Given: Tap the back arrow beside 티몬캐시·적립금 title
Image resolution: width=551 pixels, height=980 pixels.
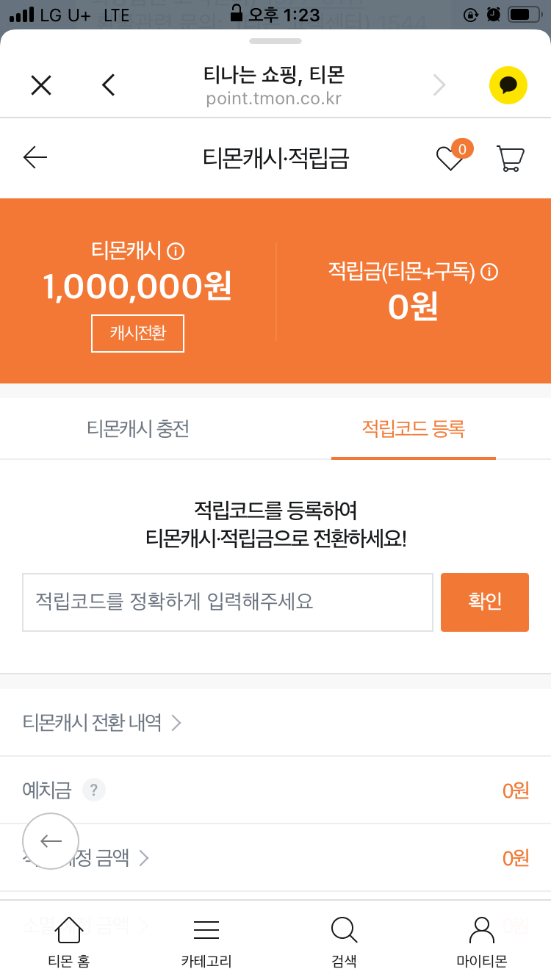Looking at the screenshot, I should (35, 157).
